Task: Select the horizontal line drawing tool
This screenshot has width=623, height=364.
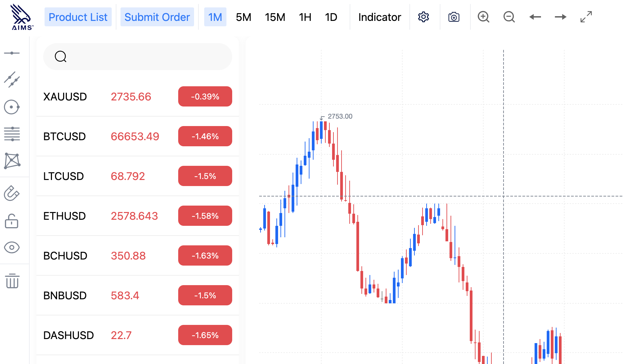Action: [12, 53]
